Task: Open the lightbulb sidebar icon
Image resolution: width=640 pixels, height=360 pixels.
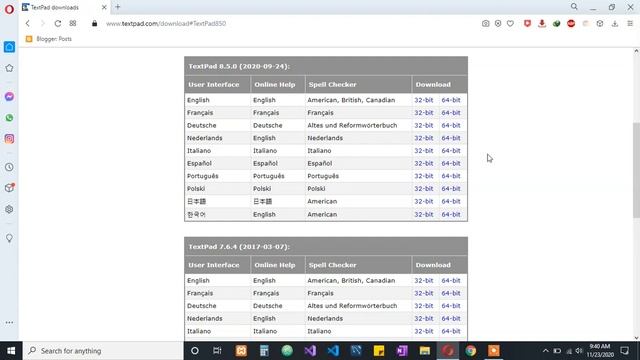Action: [9, 238]
